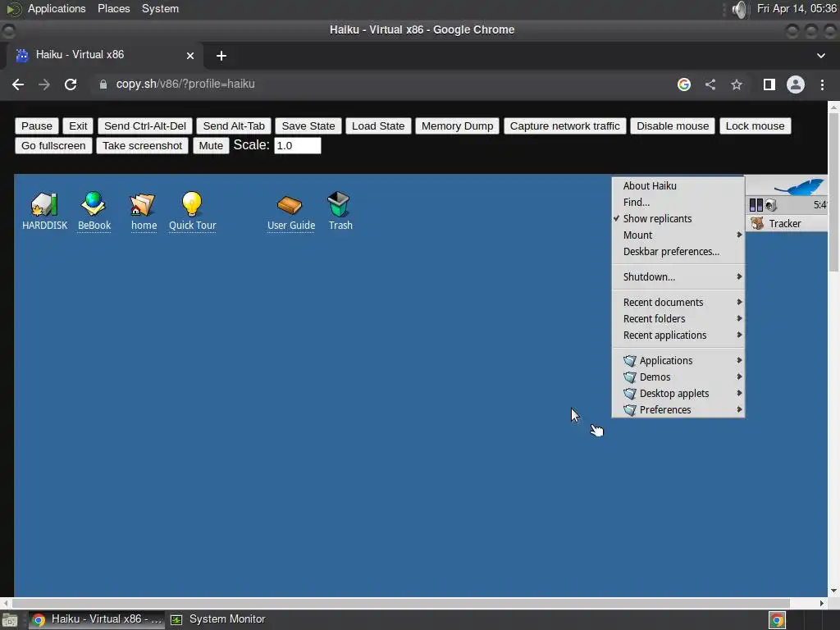The height and width of the screenshot is (630, 840).
Task: Click the Preferences folder icon in menu
Action: click(630, 410)
